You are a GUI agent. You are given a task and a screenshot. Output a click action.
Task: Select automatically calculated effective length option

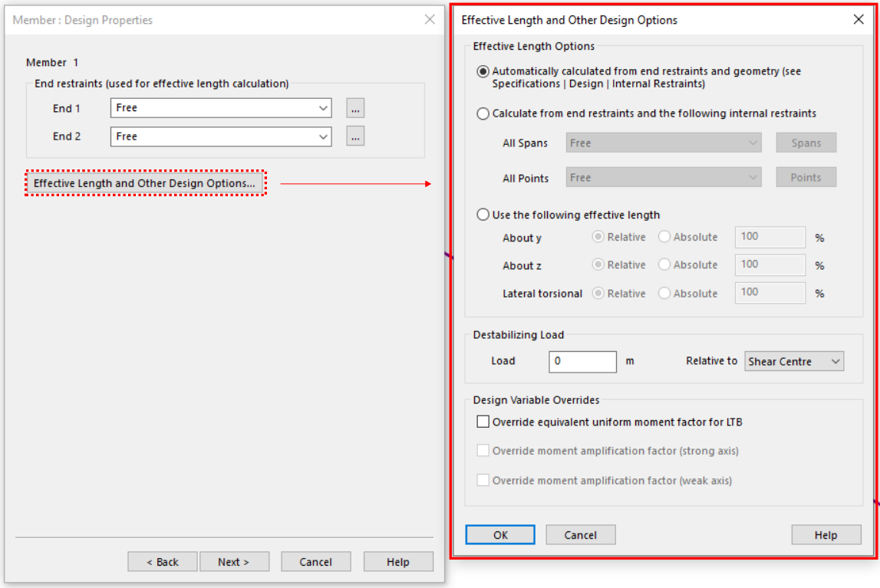(483, 71)
